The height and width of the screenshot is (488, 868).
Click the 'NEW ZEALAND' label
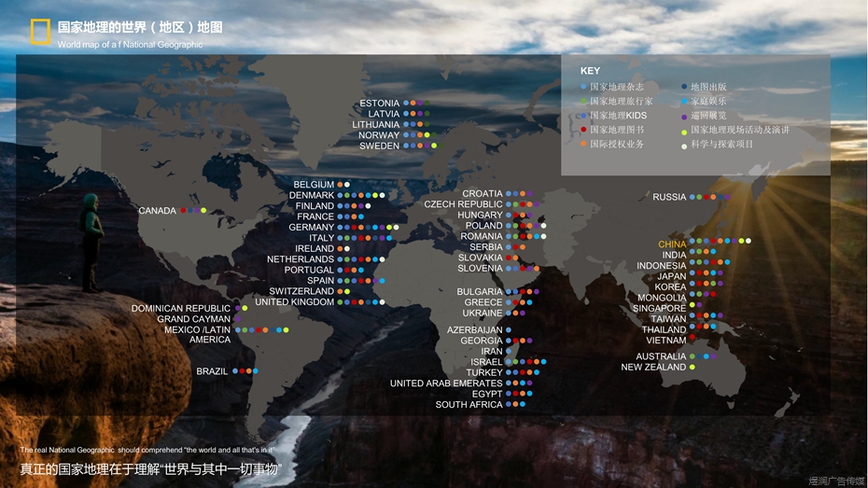[653, 368]
